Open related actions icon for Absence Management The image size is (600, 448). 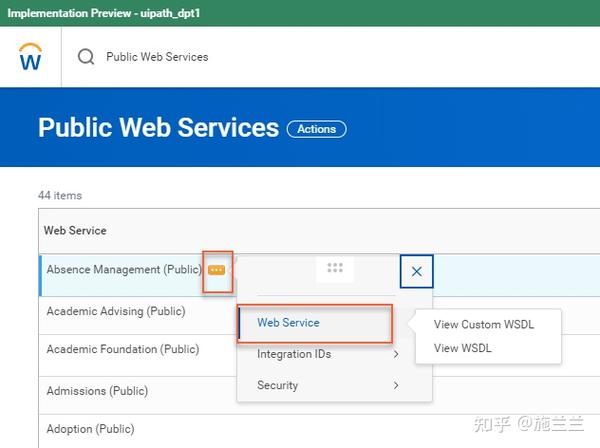216,270
